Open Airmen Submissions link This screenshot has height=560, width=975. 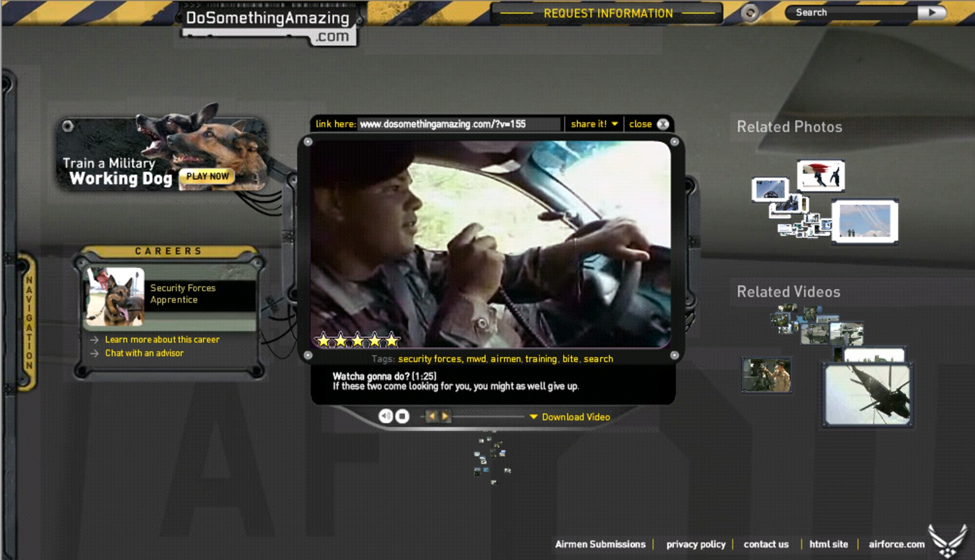click(600, 544)
